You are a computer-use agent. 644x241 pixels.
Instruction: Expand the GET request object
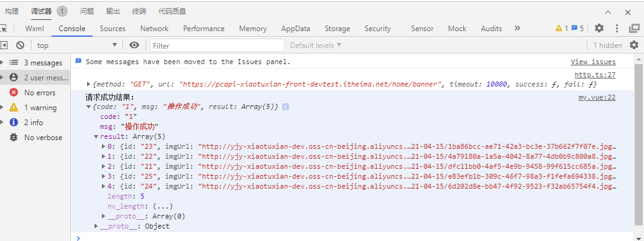click(89, 84)
